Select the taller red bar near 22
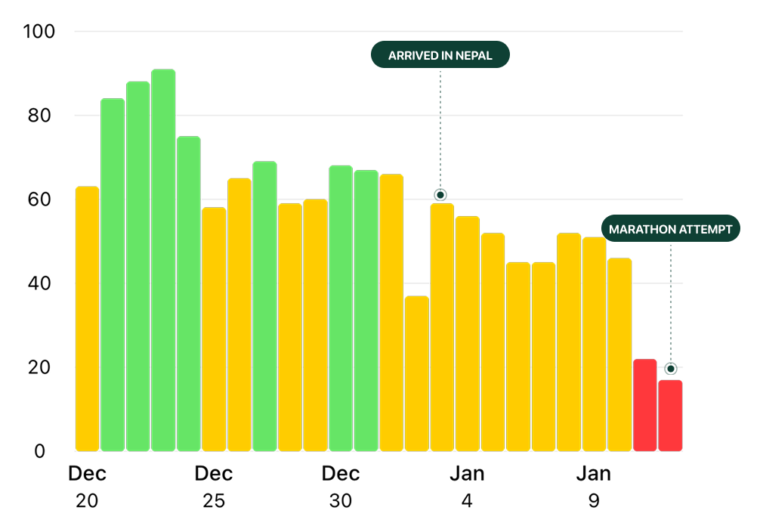The height and width of the screenshot is (532, 763). coord(645,405)
